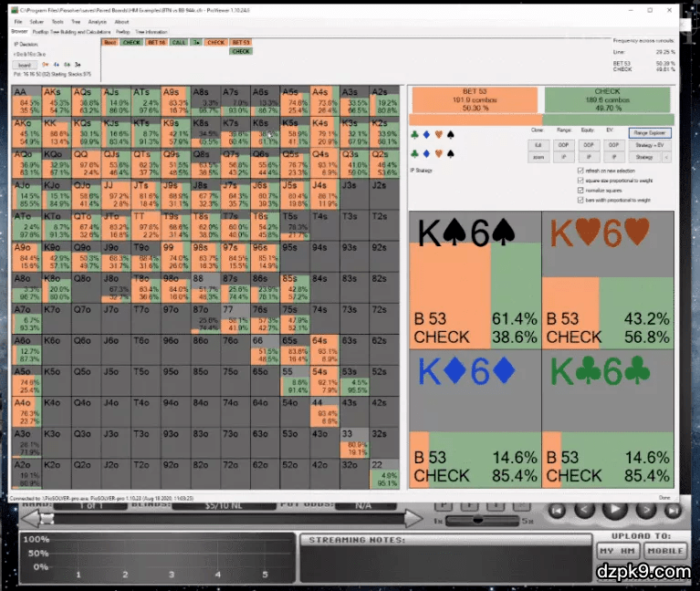This screenshot has height=591, width=700.
Task: Click the 'board' button under IP Decision
Action: 25,66
